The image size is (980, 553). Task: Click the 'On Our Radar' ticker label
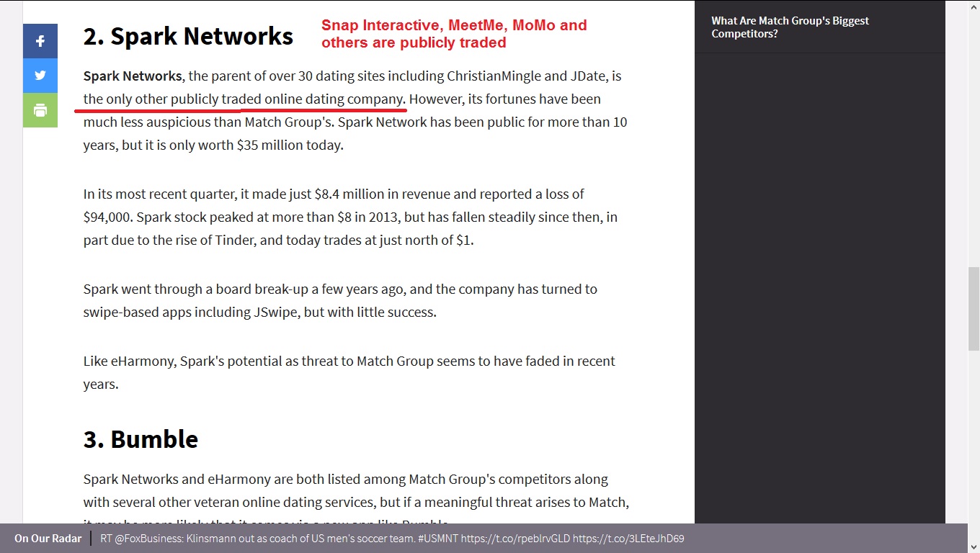(x=48, y=538)
